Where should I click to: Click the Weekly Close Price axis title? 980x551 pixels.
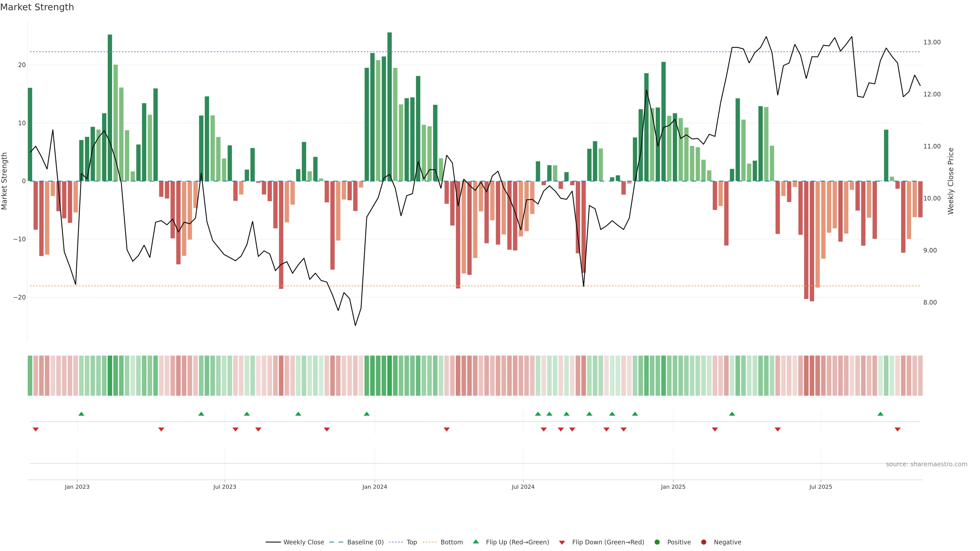click(951, 181)
